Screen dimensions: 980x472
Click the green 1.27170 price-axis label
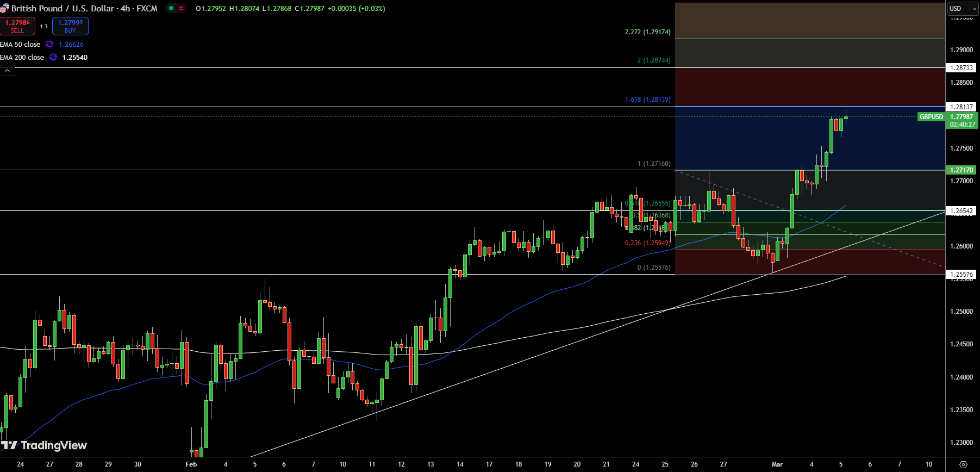962,170
